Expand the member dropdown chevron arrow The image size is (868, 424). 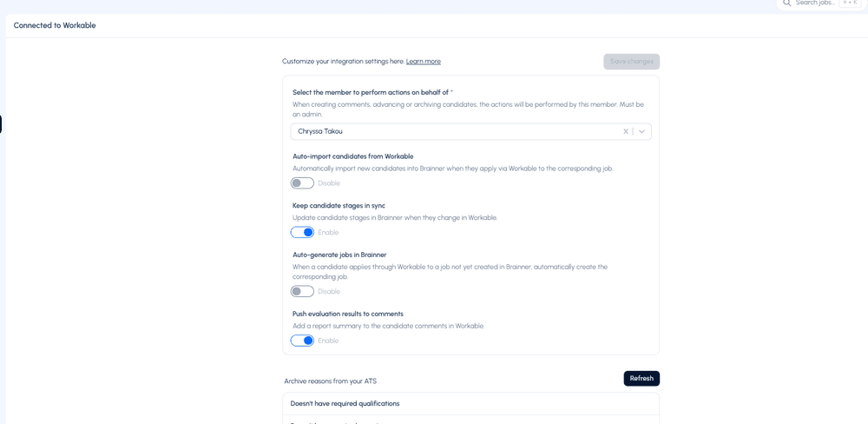(x=642, y=132)
